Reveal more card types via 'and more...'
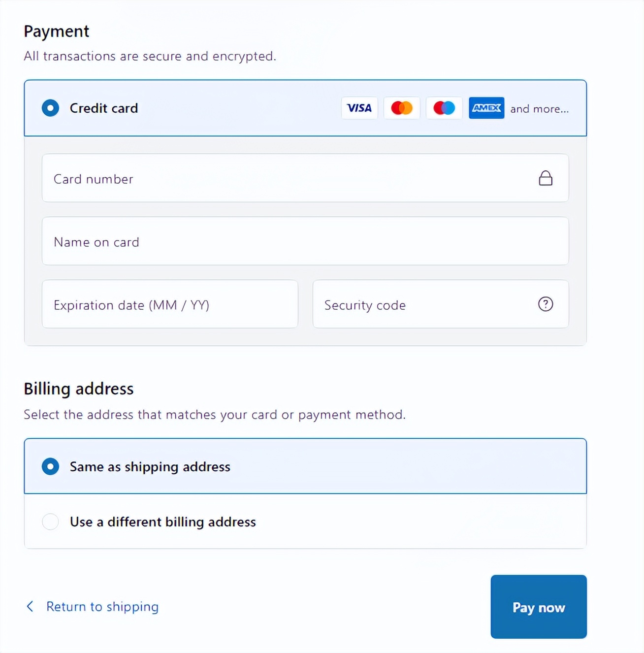The width and height of the screenshot is (644, 653). tap(540, 109)
